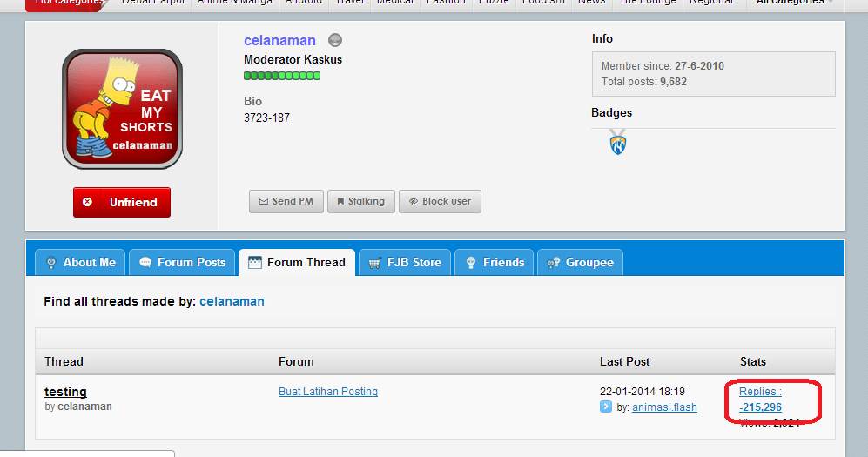
Task: Click celanaman link in 'Find all threads'
Action: (232, 301)
